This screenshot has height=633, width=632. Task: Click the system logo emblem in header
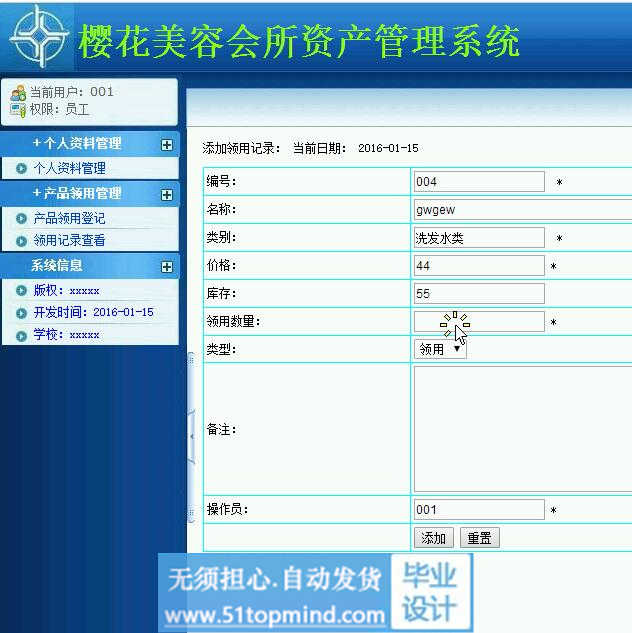pos(39,37)
